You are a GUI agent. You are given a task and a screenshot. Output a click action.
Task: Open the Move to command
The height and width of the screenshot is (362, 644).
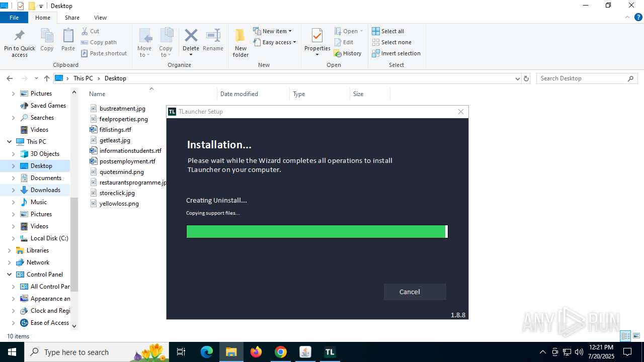(144, 42)
